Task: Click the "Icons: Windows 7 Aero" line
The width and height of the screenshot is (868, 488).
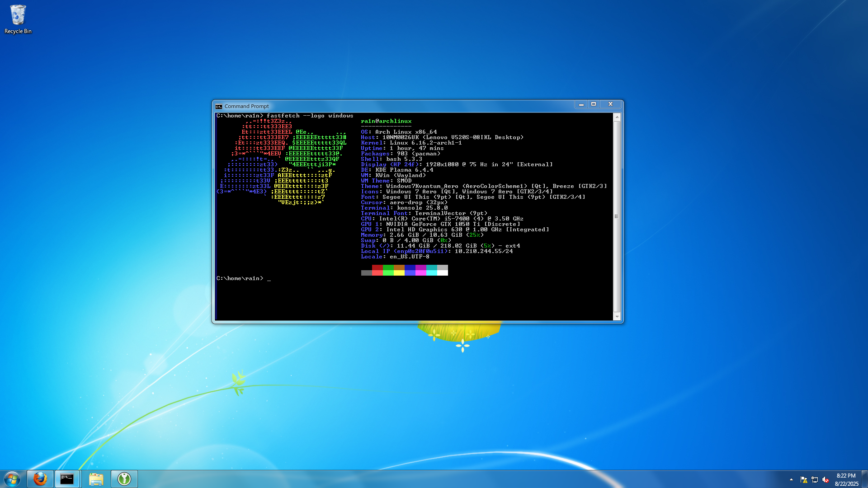Action: [x=457, y=192]
